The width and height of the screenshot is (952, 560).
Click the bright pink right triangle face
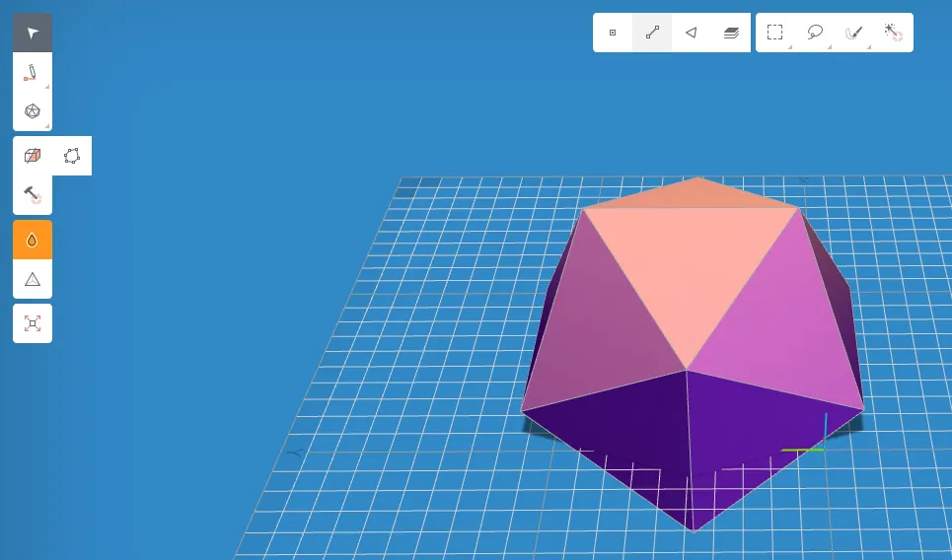[x=783, y=330]
